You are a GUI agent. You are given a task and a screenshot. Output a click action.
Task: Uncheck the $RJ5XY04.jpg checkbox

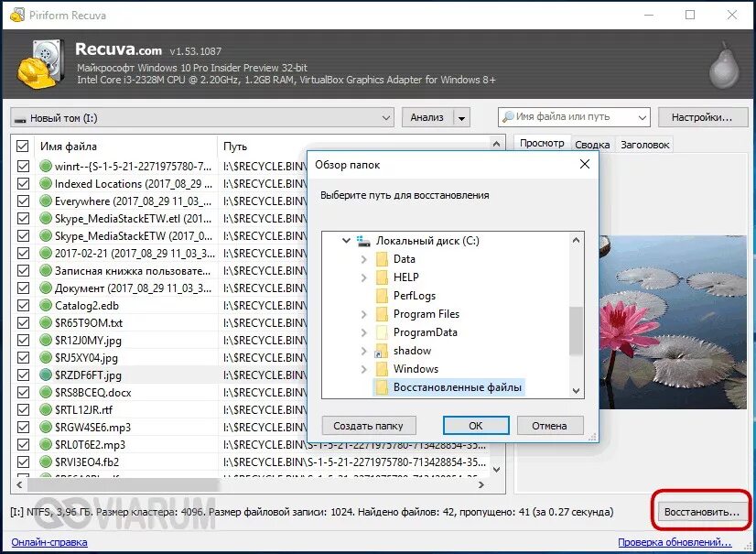tap(23, 358)
